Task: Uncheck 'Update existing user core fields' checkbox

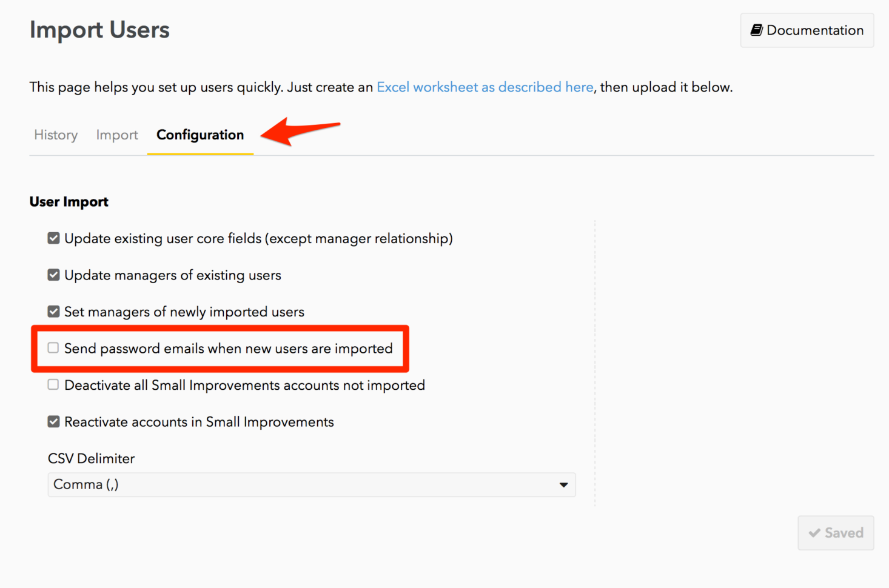Action: click(x=54, y=238)
